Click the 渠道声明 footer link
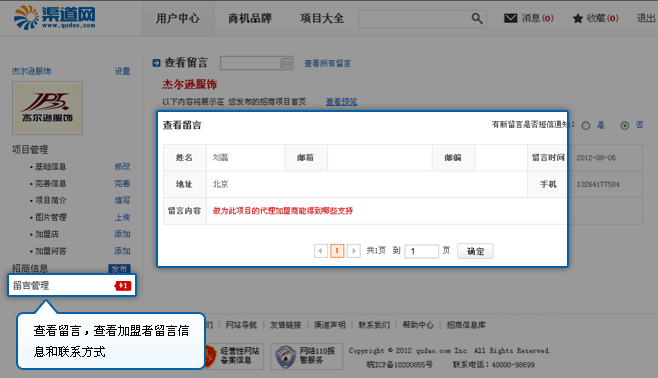Image resolution: width=658 pixels, height=378 pixels. tap(330, 325)
